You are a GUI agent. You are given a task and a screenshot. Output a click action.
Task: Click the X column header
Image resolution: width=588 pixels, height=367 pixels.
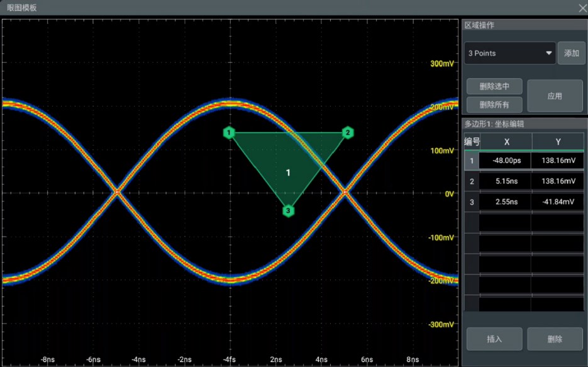click(506, 142)
